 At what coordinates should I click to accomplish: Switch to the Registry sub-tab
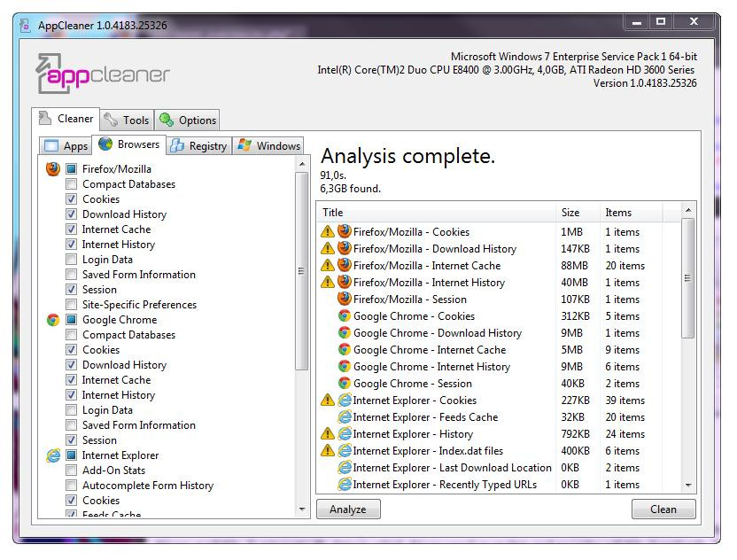pos(198,146)
